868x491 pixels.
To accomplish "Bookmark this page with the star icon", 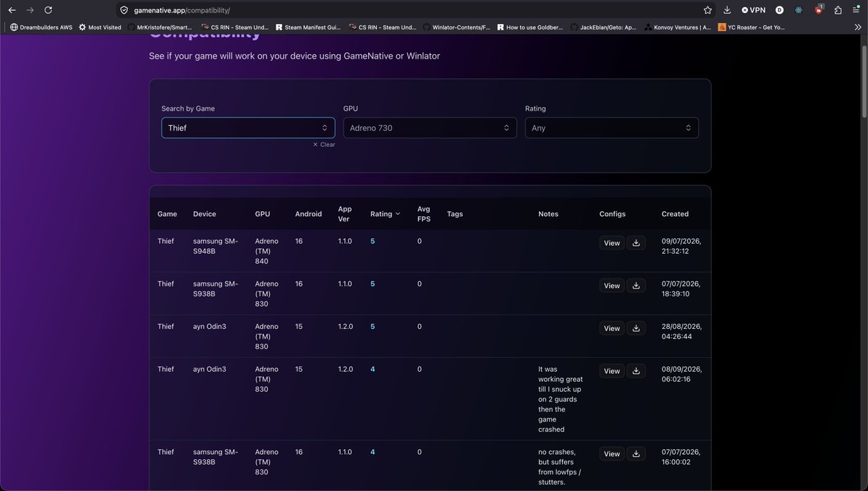I will (x=708, y=10).
